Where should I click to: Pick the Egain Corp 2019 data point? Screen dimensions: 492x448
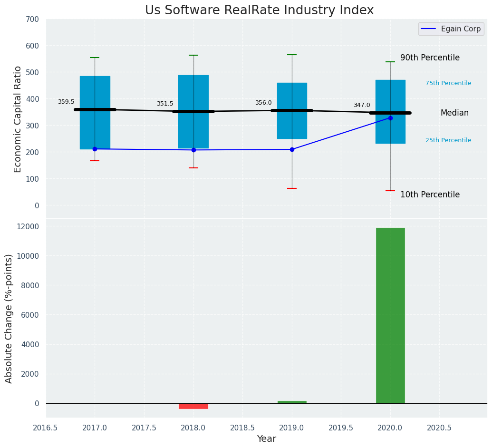(292, 149)
